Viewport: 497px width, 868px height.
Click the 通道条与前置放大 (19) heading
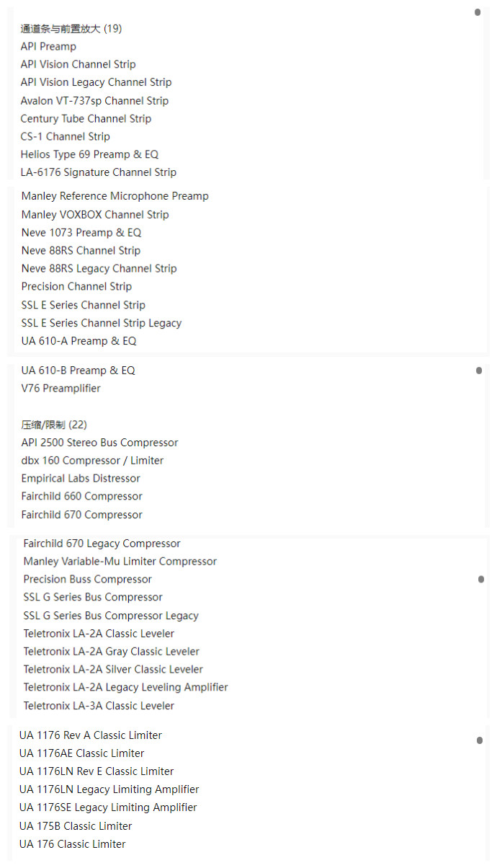click(x=71, y=29)
